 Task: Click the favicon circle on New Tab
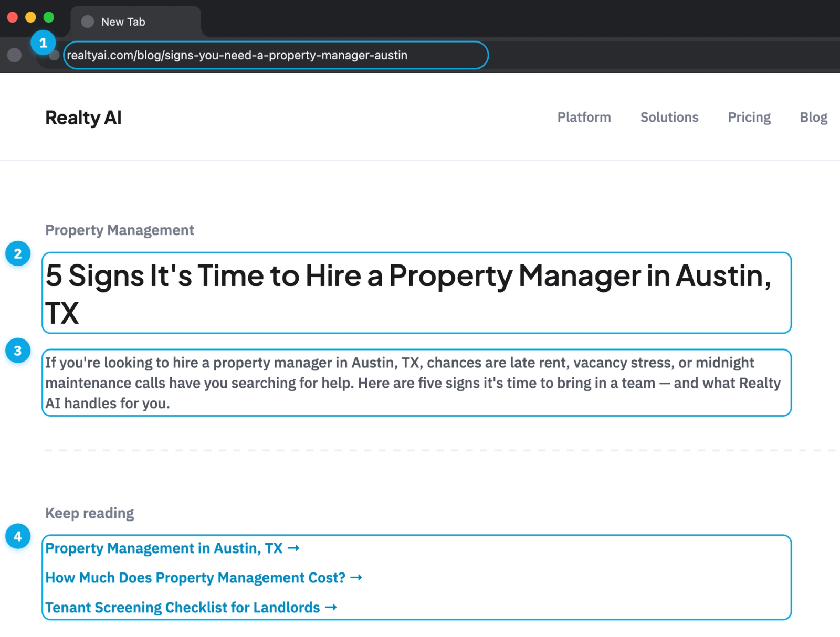[88, 22]
